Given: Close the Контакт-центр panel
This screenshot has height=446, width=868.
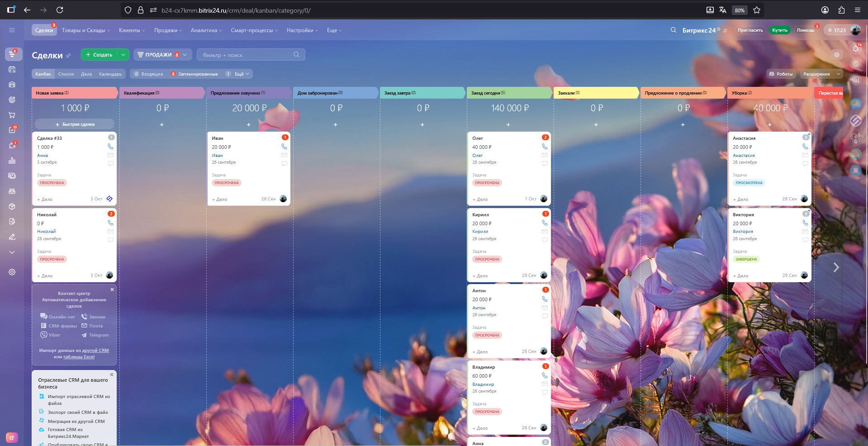Looking at the screenshot, I should coord(112,289).
